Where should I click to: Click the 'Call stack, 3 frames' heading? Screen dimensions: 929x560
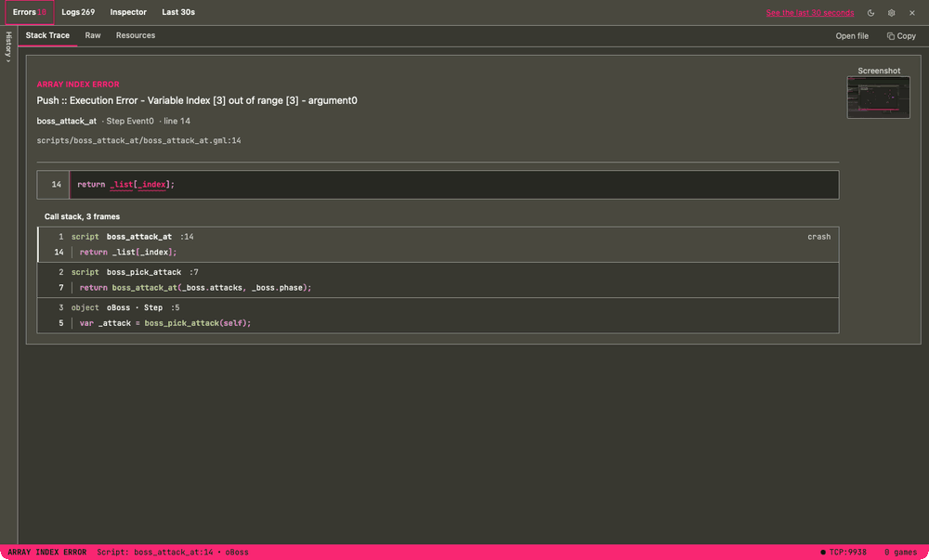pos(83,216)
